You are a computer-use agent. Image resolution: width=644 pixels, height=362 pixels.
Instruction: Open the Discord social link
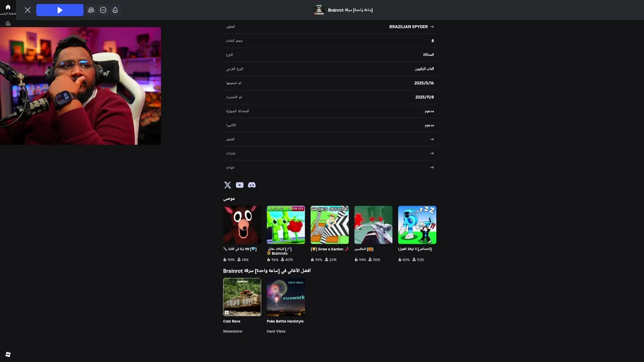click(x=252, y=185)
